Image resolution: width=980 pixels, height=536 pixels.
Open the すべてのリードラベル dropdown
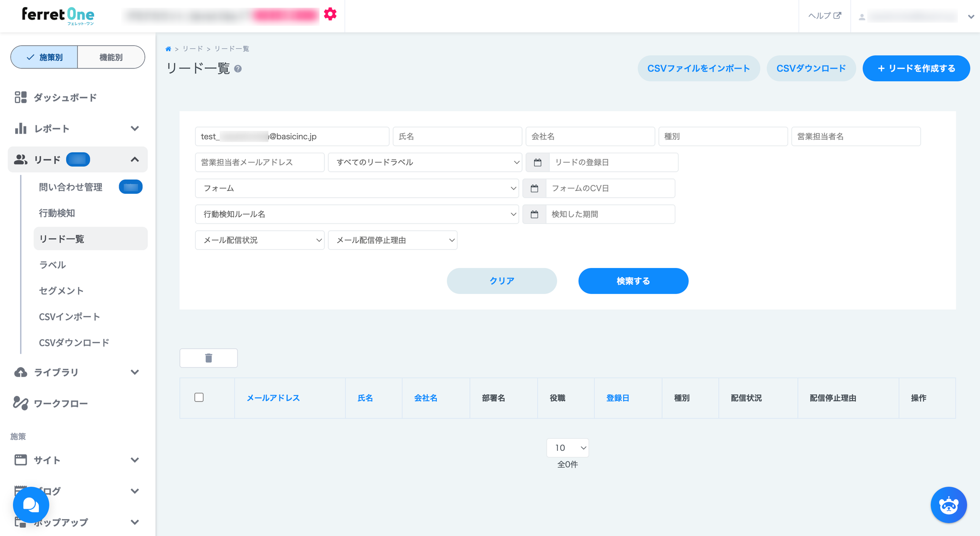tap(425, 163)
